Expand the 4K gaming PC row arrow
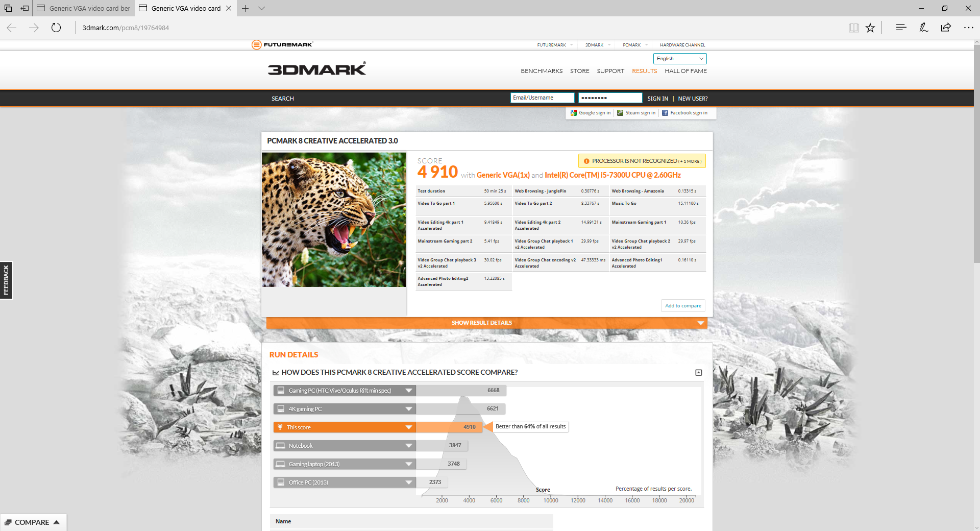The image size is (980, 531). [x=409, y=409]
